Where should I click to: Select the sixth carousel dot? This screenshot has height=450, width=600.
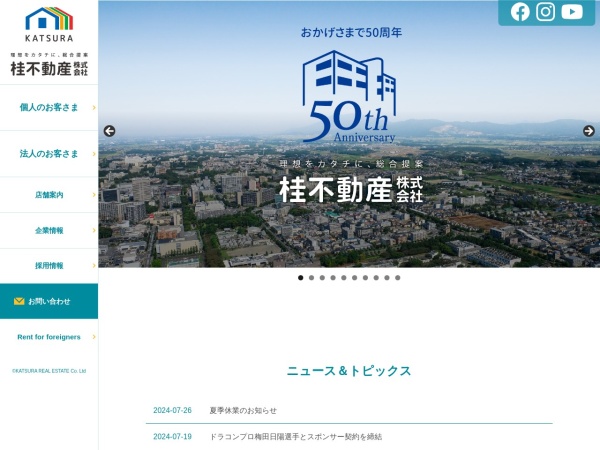click(x=355, y=278)
